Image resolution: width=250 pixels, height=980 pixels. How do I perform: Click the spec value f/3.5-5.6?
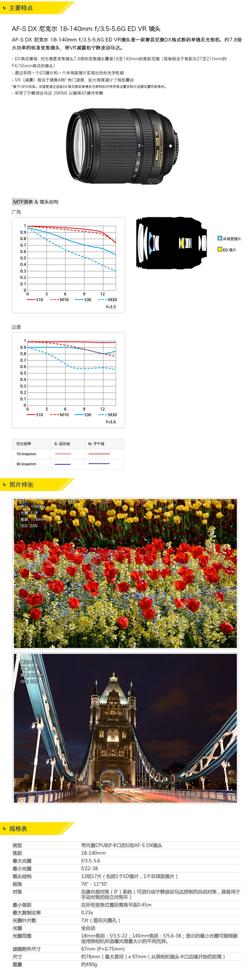pyautogui.click(x=91, y=860)
